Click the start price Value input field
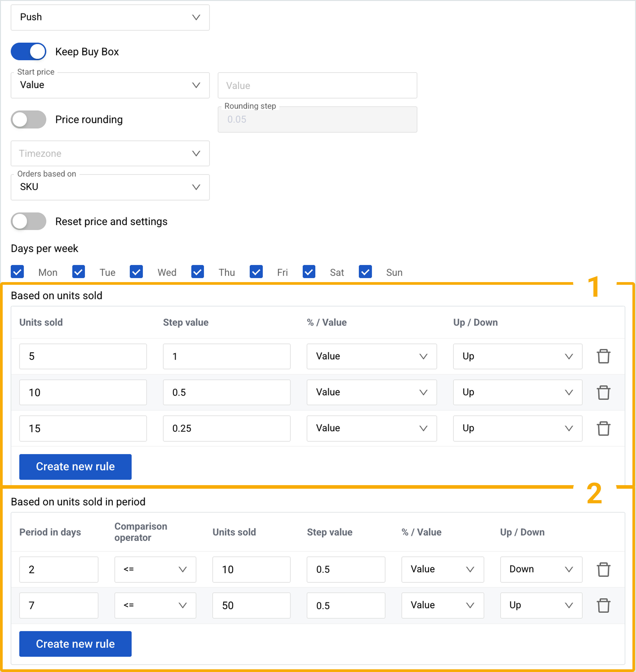The height and width of the screenshot is (672, 636). [317, 85]
